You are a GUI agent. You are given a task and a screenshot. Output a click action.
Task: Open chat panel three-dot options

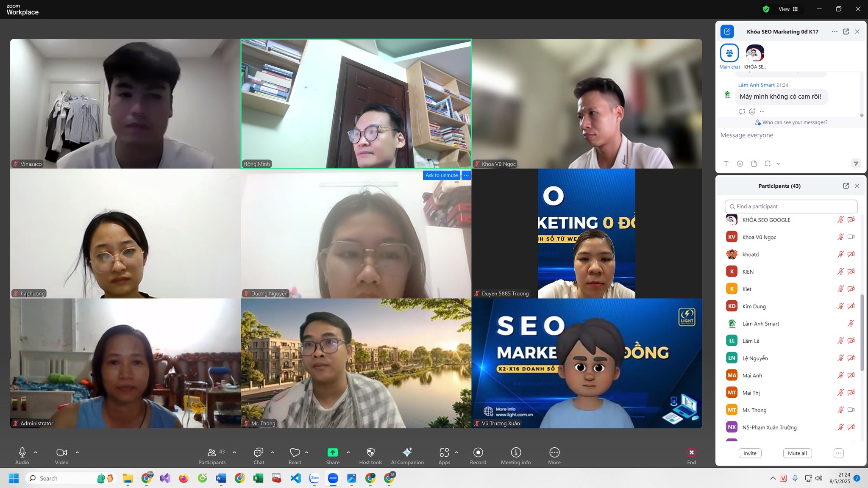(835, 31)
